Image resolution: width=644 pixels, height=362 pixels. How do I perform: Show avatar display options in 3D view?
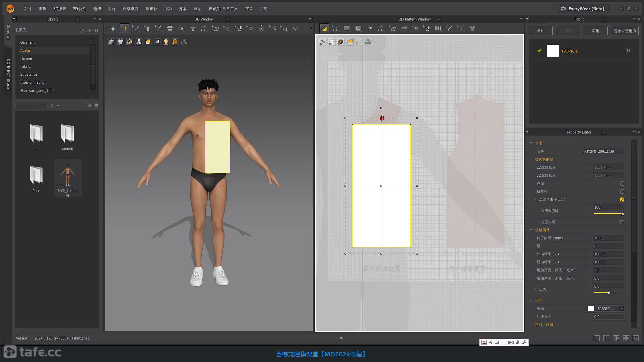pyautogui.click(x=139, y=42)
